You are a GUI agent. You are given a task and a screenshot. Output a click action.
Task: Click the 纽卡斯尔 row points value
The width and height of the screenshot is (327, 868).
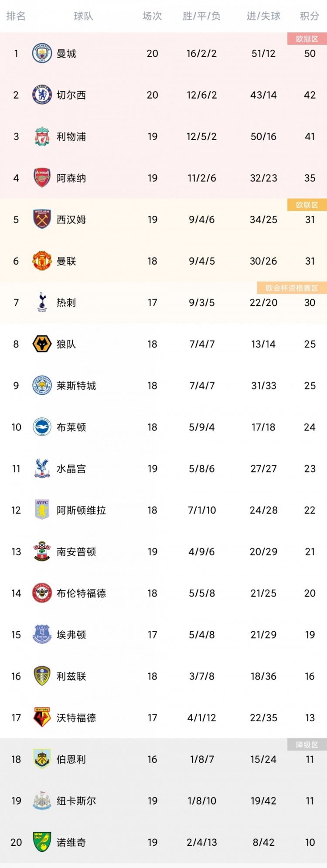click(310, 801)
